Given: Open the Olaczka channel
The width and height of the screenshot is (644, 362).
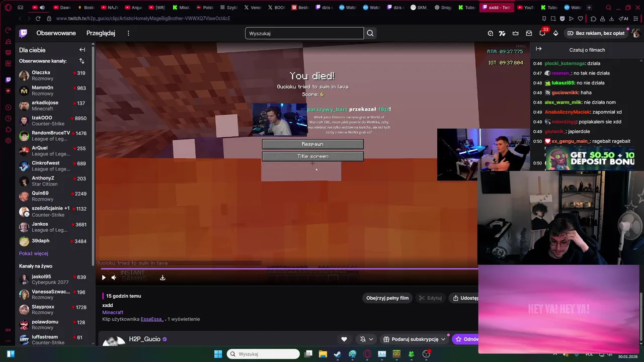Looking at the screenshot, I should coord(55,75).
